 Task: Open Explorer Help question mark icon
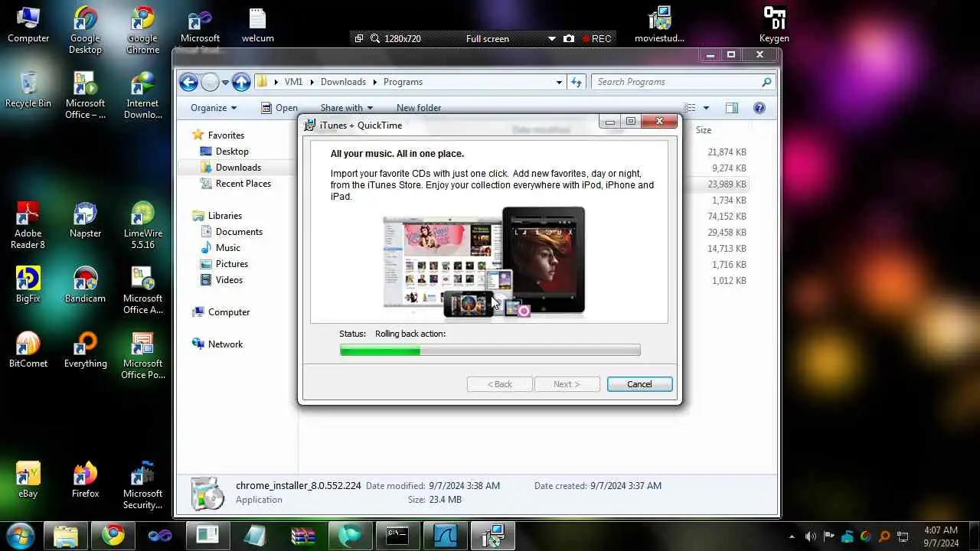coord(759,108)
